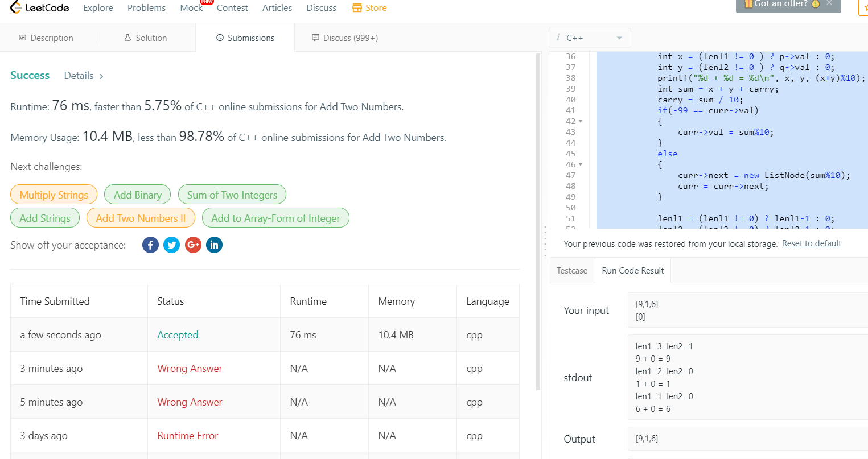Click the Discuss speech bubble icon

click(315, 38)
